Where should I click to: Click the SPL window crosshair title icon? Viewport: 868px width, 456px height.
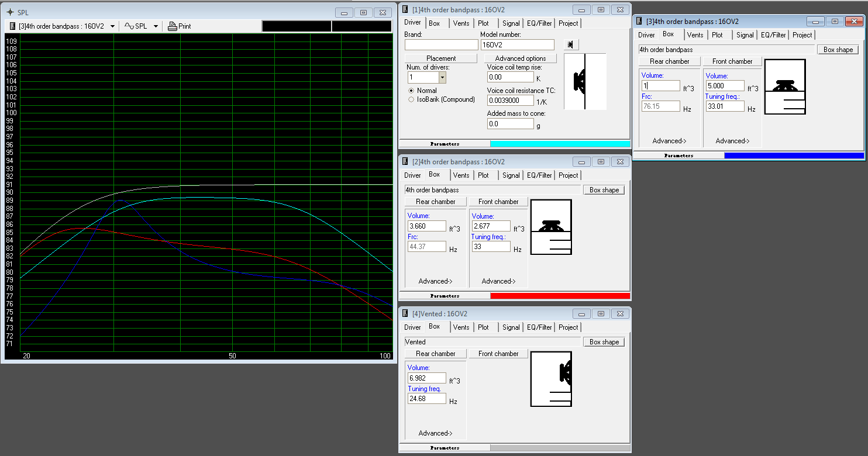click(x=10, y=12)
